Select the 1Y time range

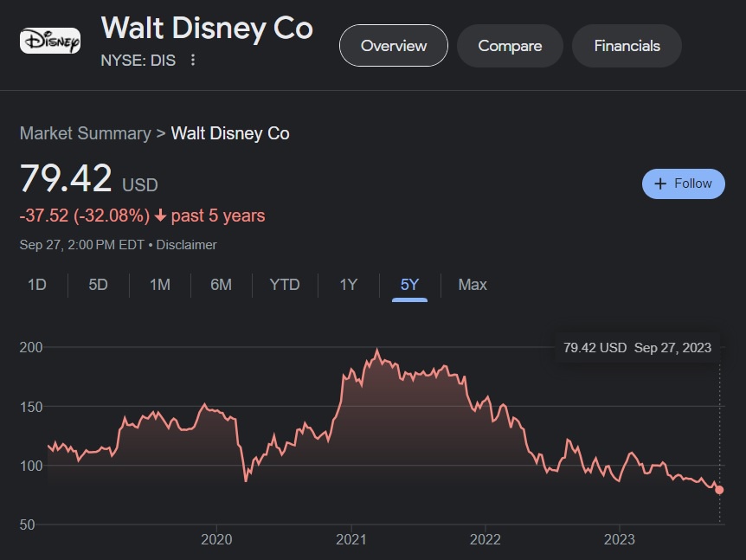348,285
